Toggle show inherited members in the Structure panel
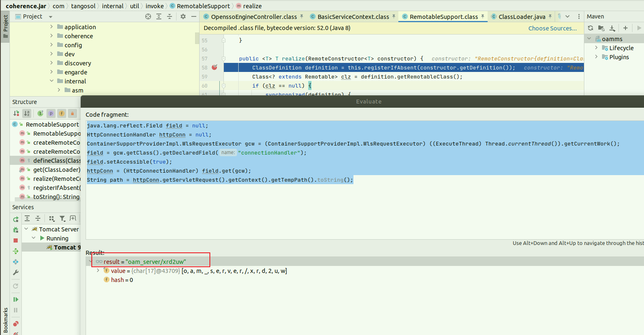Viewport: 644px width, 335px height. coord(40,113)
